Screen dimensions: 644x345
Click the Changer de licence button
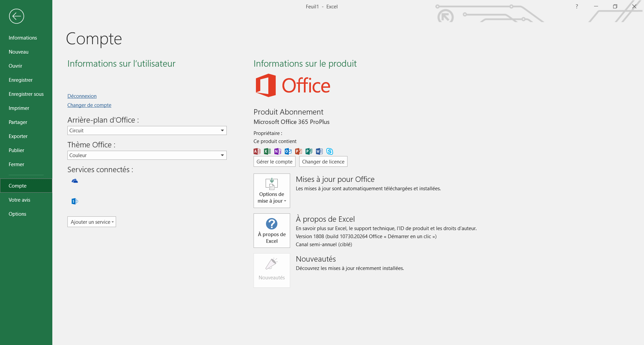[323, 161]
